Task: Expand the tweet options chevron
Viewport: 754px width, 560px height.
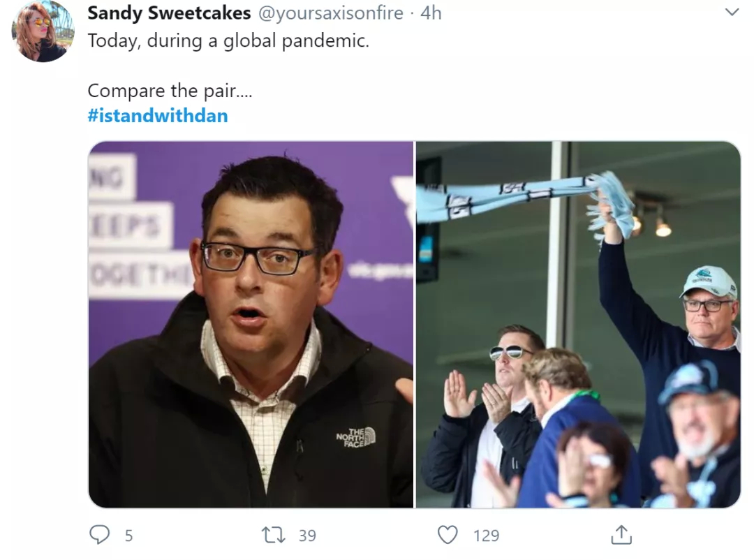Action: click(x=732, y=12)
